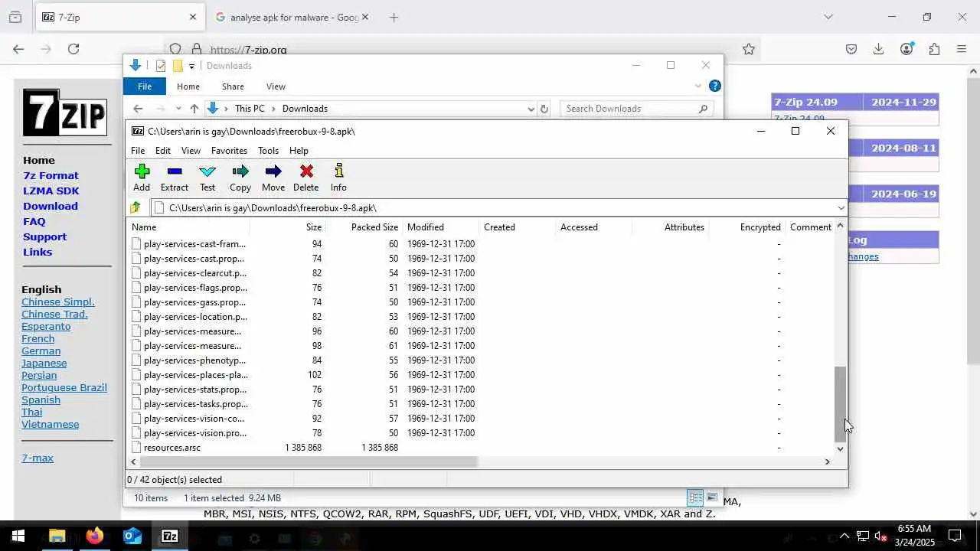Go up a folder in Explorer
The image size is (980, 551).
coord(194,109)
